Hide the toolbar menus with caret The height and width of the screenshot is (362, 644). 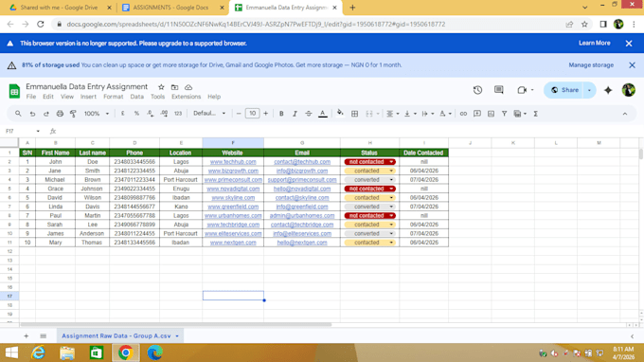[x=625, y=114]
